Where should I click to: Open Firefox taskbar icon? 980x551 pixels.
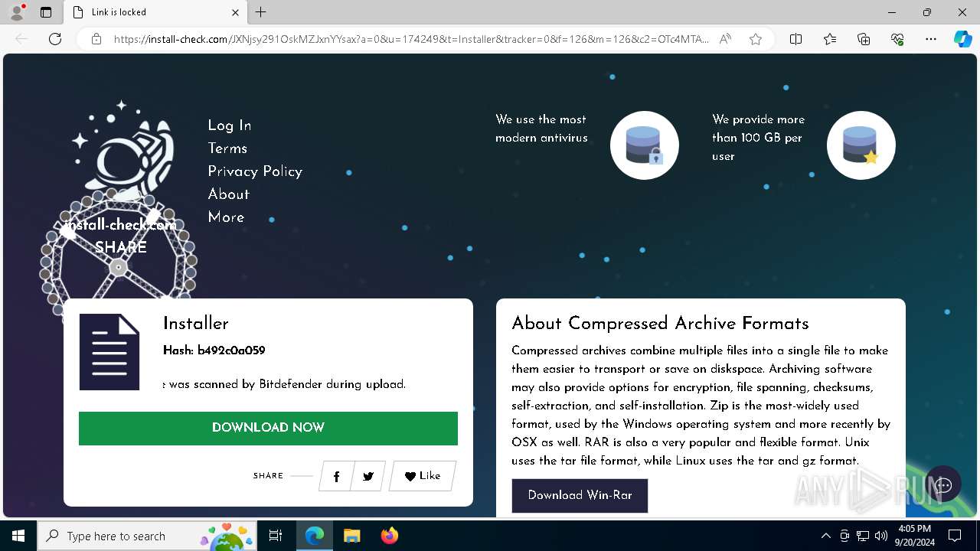[x=389, y=536]
